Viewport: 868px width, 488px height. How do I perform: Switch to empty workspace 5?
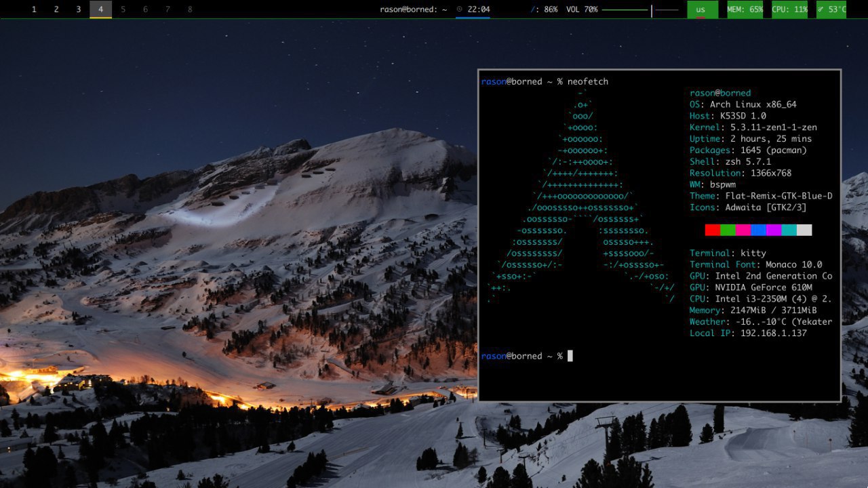point(123,9)
